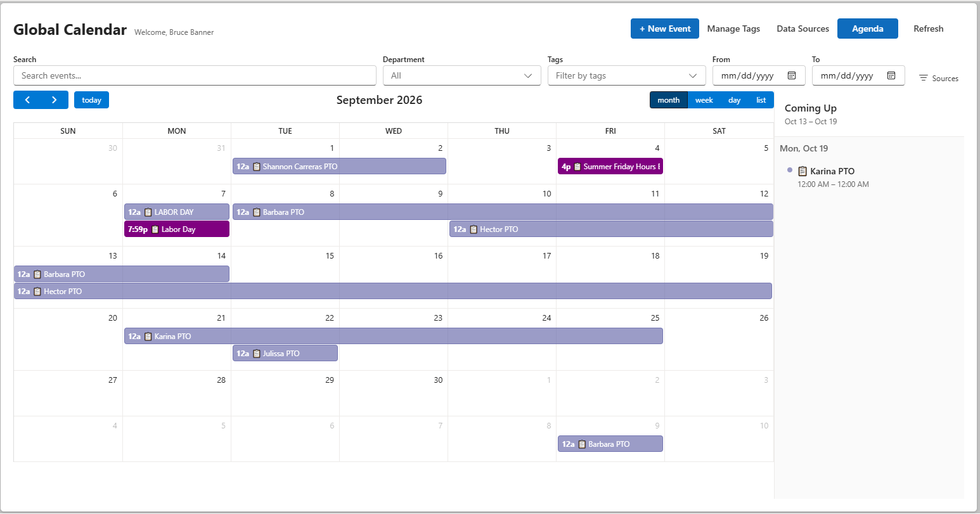Screen dimensions: 980x514
Task: Toggle the Agenda panel button
Action: 867,29
